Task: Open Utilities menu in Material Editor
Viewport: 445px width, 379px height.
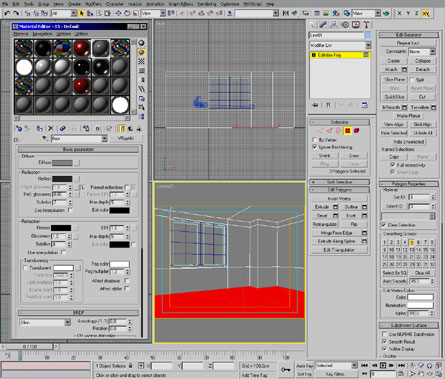Action: [81, 34]
